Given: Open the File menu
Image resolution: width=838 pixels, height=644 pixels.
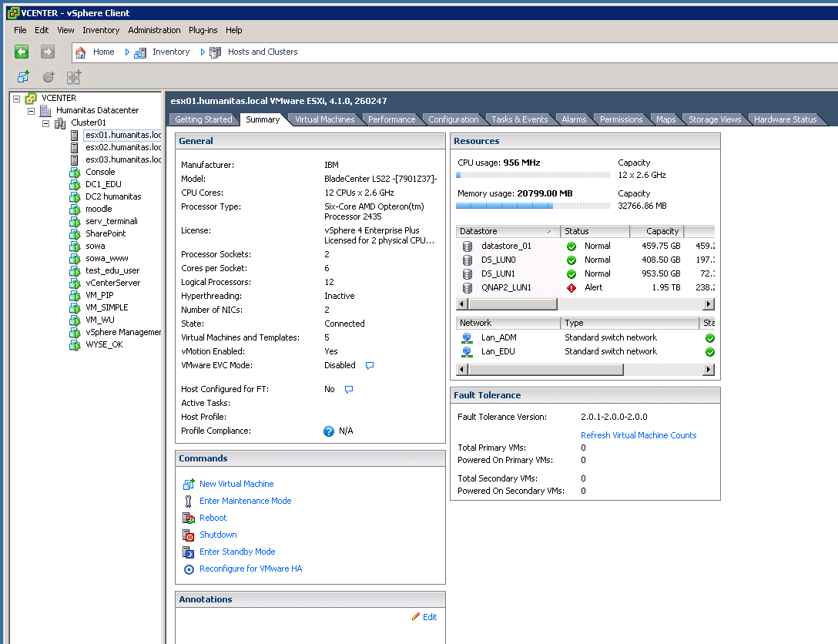Looking at the screenshot, I should coord(20,30).
